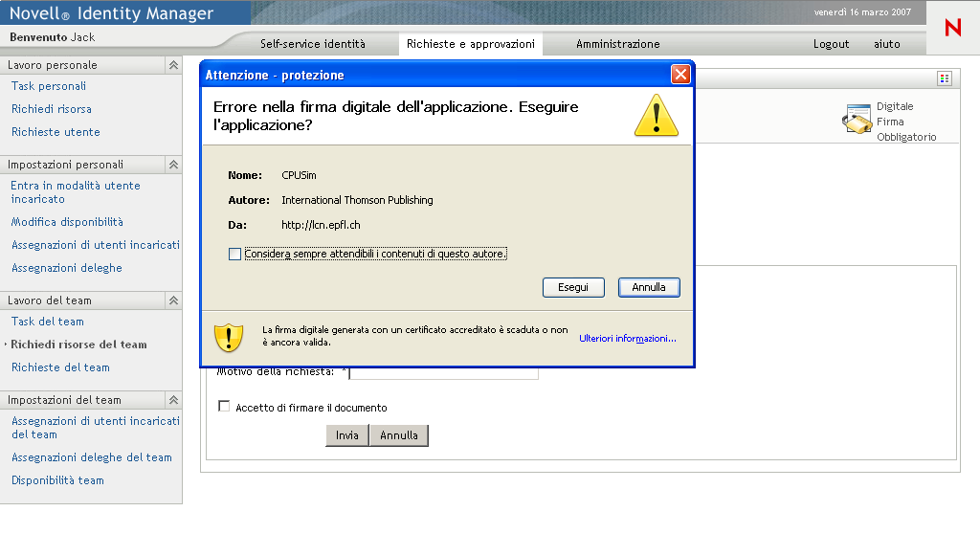
Task: Select Richieste e approvazioni tab
Action: coord(471,44)
